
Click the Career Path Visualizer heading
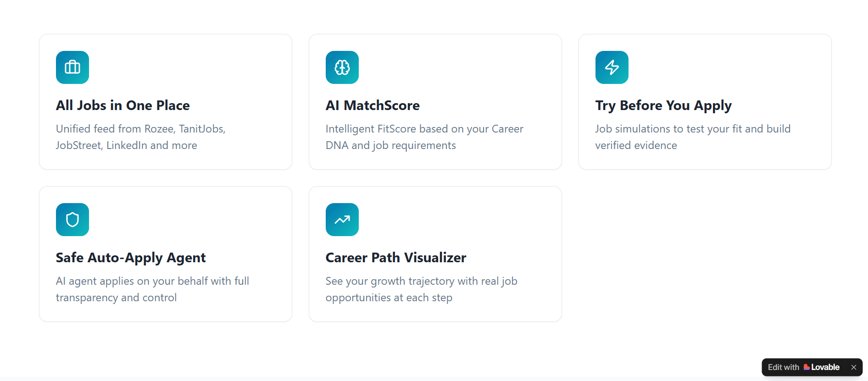[396, 258]
